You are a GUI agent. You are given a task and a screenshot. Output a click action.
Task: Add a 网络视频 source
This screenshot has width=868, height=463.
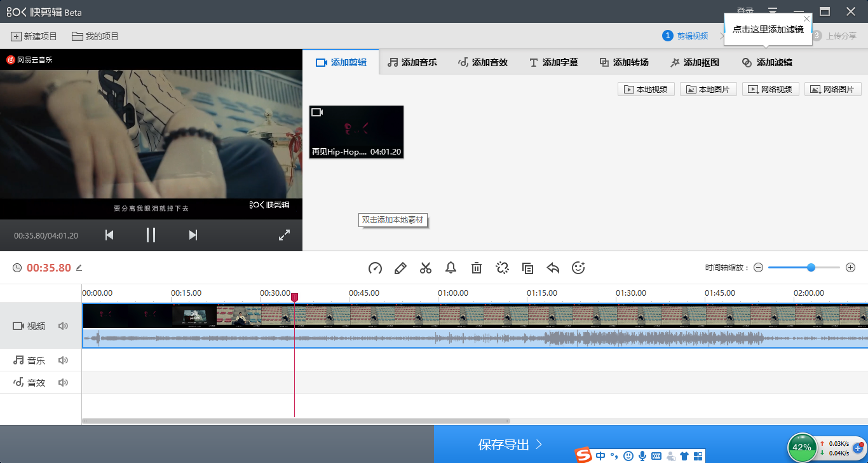click(x=771, y=89)
